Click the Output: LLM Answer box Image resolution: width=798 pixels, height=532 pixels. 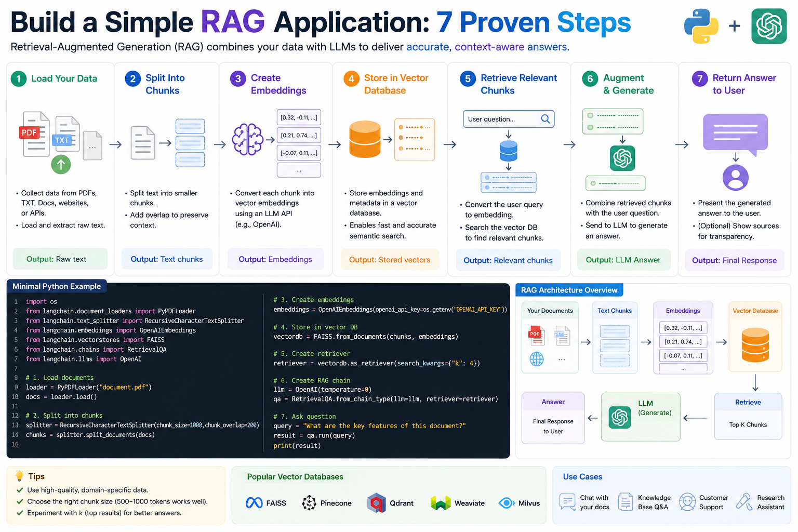click(x=623, y=259)
